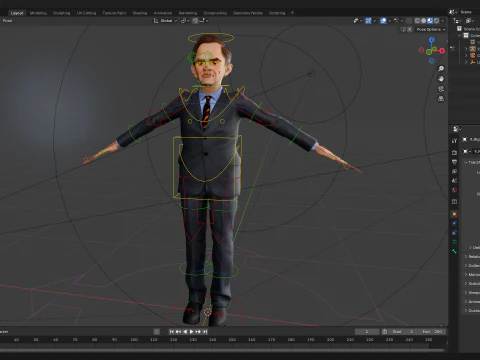The height and width of the screenshot is (360, 480).
Task: Open the Output properties tab
Action: tap(454, 162)
